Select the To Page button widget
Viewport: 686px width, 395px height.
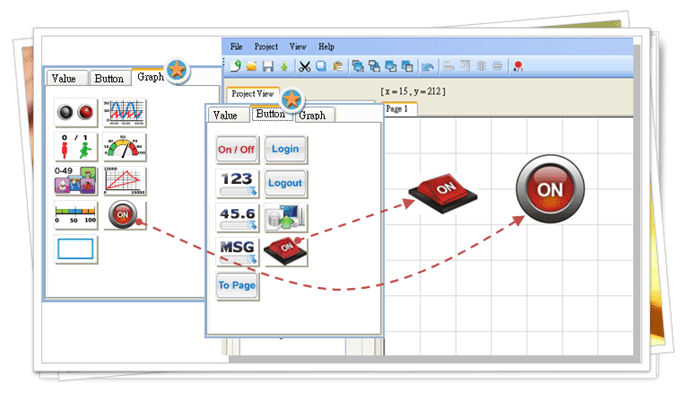[238, 286]
